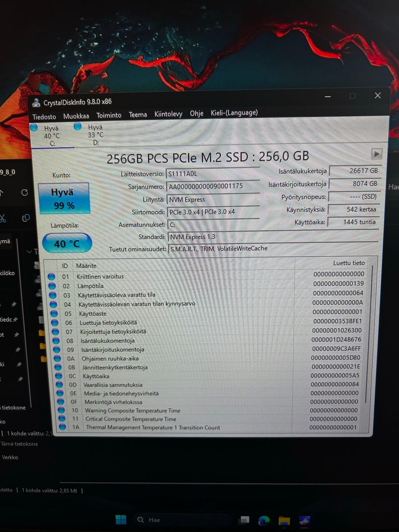Viewport: 399px width, 532px height.
Task: Click the power-on hours 1445 tuntia
Action: pyautogui.click(x=353, y=222)
